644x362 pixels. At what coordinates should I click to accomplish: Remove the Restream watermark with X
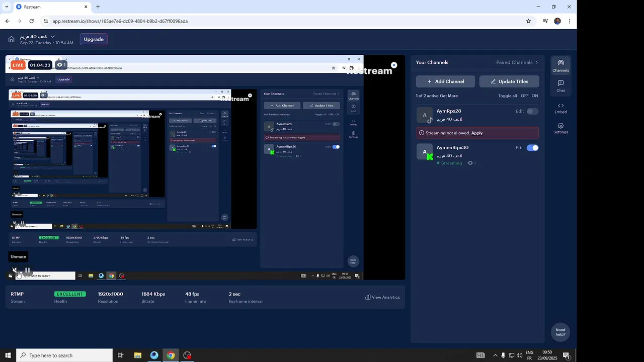[394, 65]
